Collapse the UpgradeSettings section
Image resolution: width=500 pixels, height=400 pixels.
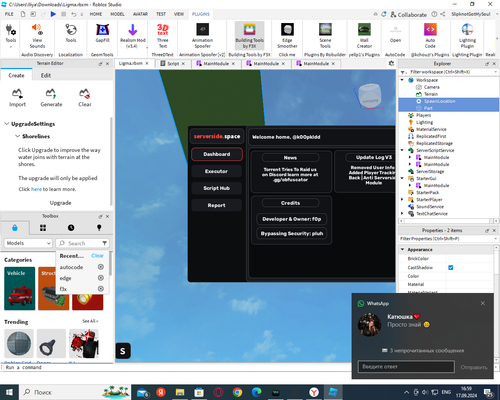[6, 124]
